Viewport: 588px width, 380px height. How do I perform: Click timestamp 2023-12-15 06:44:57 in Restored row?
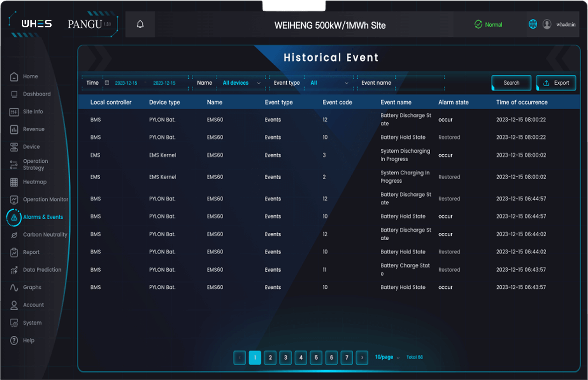(521, 199)
